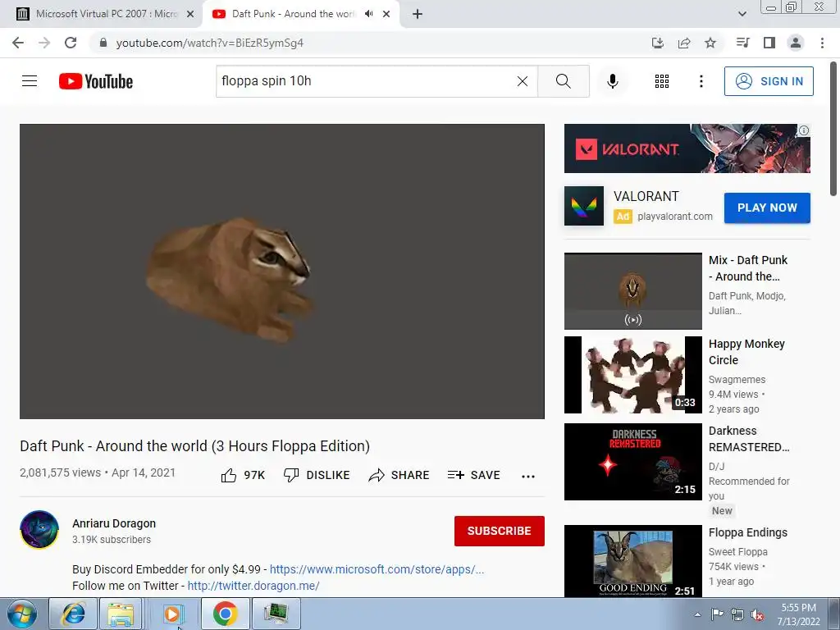Go to the YouTube home logo
840x630 pixels.
(x=96, y=81)
